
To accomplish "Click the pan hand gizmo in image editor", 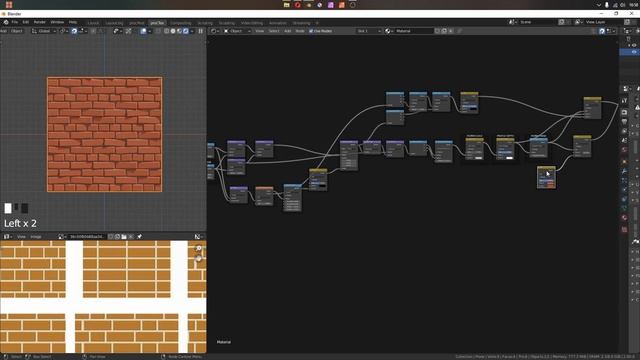I will (x=199, y=258).
